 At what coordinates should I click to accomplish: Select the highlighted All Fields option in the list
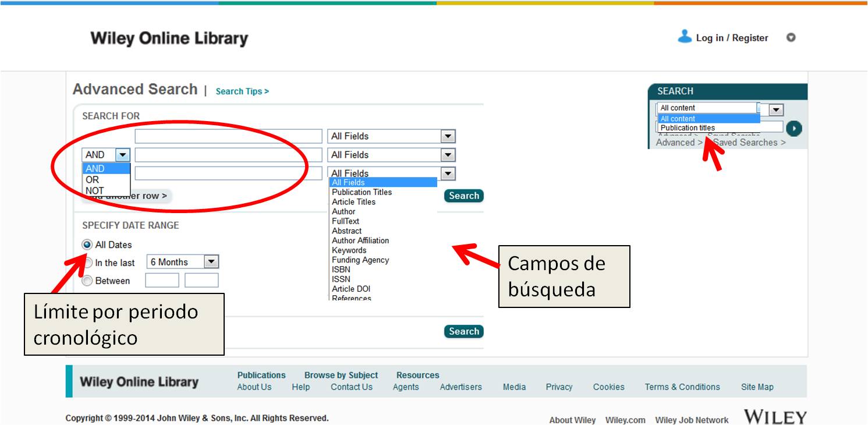[x=383, y=183]
